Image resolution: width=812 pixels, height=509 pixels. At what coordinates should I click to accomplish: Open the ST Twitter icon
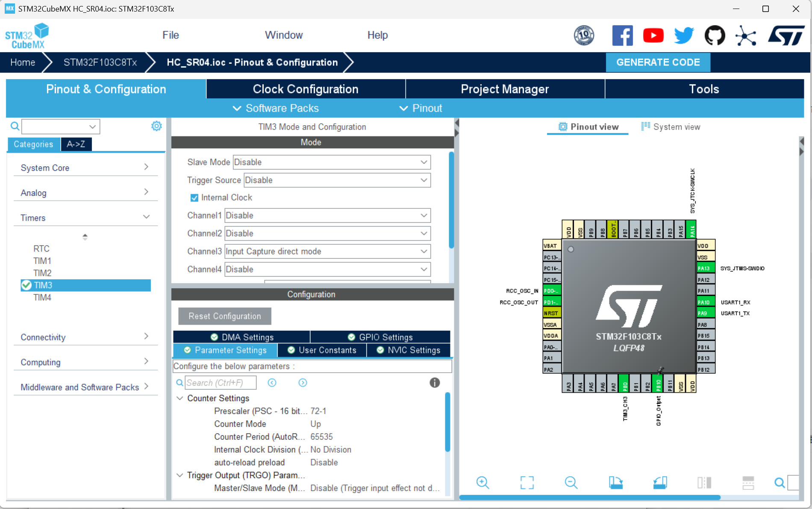(x=684, y=36)
